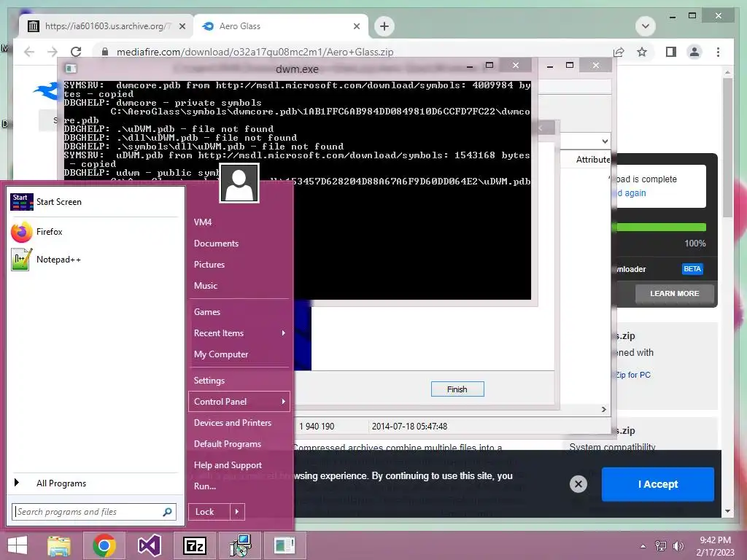Click the user account picture
The width and height of the screenshot is (747, 560).
point(239,183)
